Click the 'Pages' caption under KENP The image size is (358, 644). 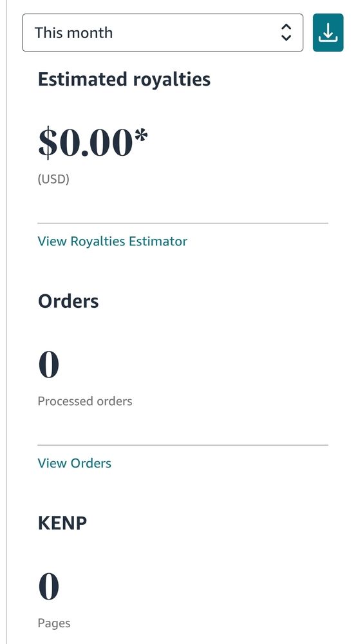point(54,623)
